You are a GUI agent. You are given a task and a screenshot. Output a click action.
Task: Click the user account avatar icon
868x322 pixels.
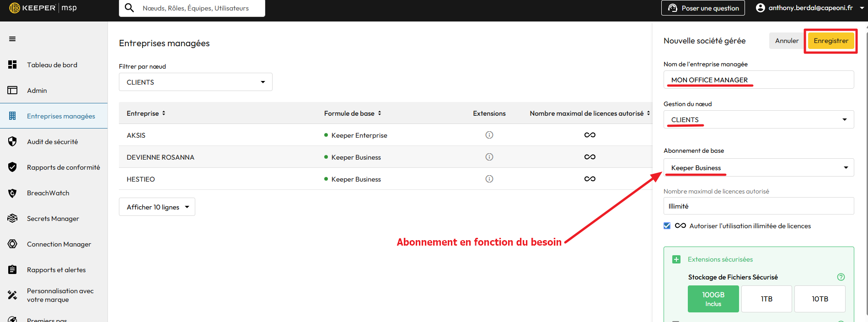point(760,8)
